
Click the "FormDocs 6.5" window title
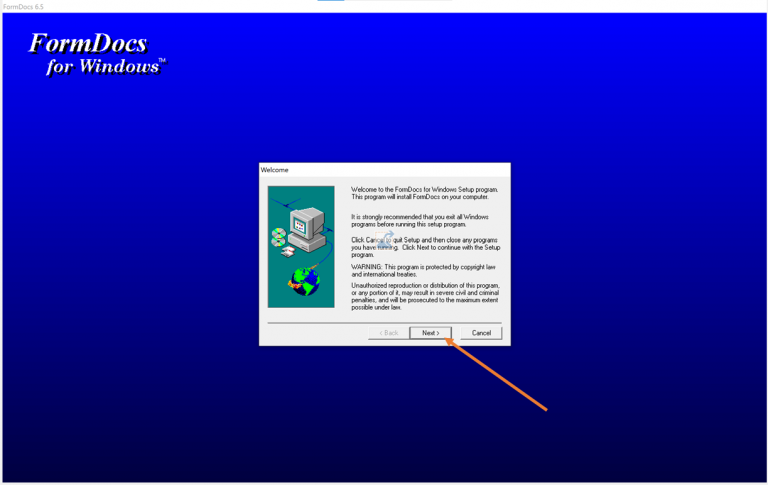[x=24, y=6]
